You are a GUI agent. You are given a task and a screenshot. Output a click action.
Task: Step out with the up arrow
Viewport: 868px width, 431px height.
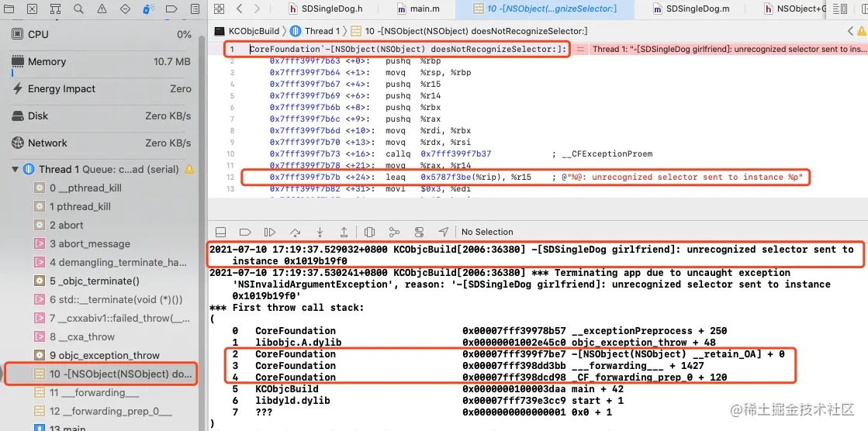pos(344,232)
